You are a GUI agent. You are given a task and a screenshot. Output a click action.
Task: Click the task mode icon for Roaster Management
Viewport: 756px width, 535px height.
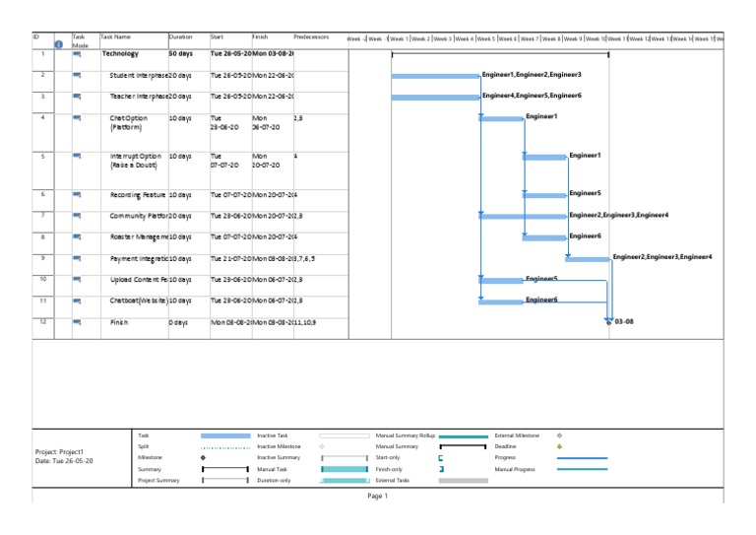click(x=77, y=236)
